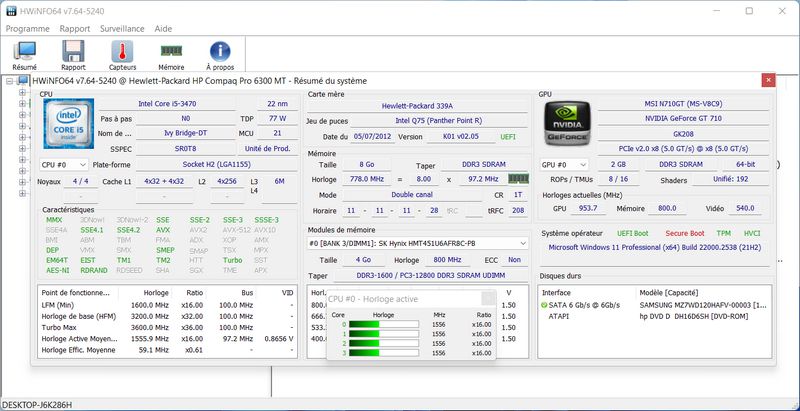Screen dimensions: 800x411
Task: Click the Interface column header in Disques durs
Action: [x=556, y=293]
